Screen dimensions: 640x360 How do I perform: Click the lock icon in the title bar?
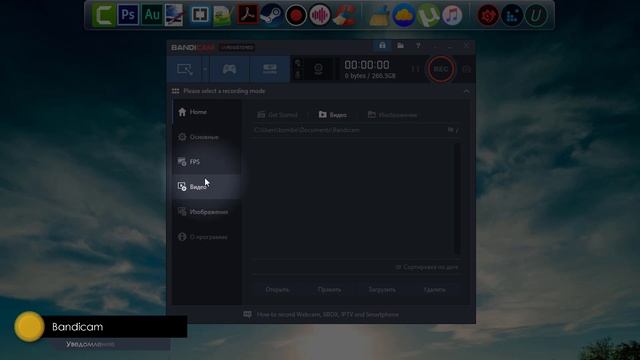382,45
